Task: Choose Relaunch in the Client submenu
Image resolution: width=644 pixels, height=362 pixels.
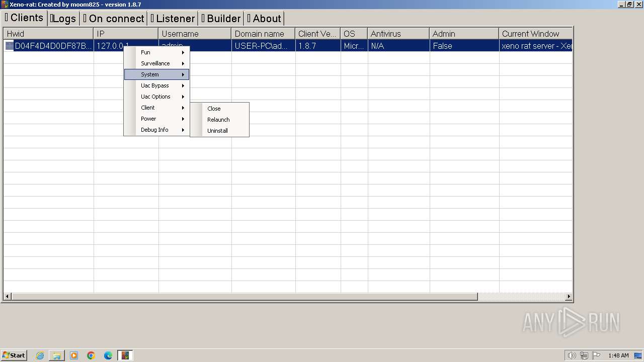Action: point(219,120)
